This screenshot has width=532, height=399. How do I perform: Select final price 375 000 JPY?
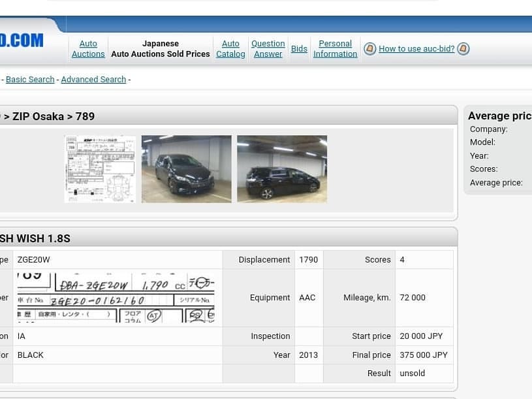click(x=424, y=355)
